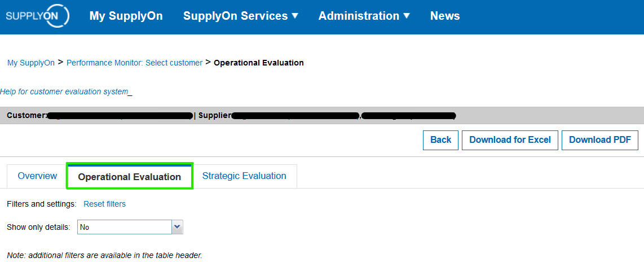This screenshot has height=262, width=644.
Task: Open the SupplyOn Services dropdown arrow
Action: point(295,16)
